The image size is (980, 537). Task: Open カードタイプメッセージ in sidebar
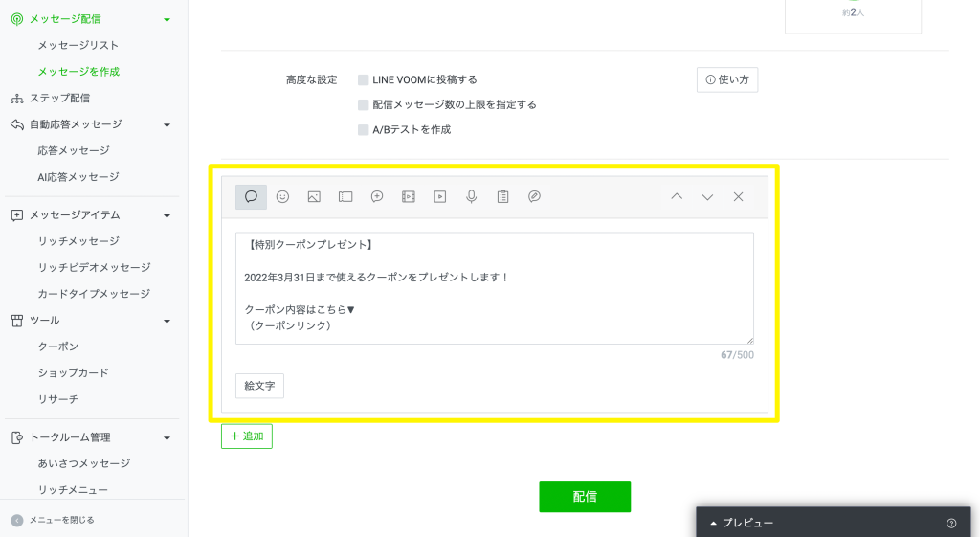[x=94, y=294]
